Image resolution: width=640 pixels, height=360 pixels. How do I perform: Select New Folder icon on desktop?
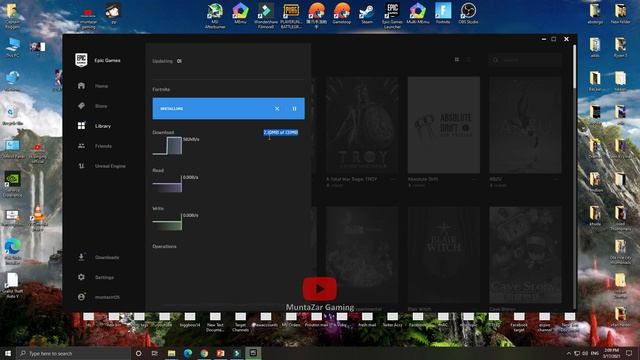(x=620, y=13)
